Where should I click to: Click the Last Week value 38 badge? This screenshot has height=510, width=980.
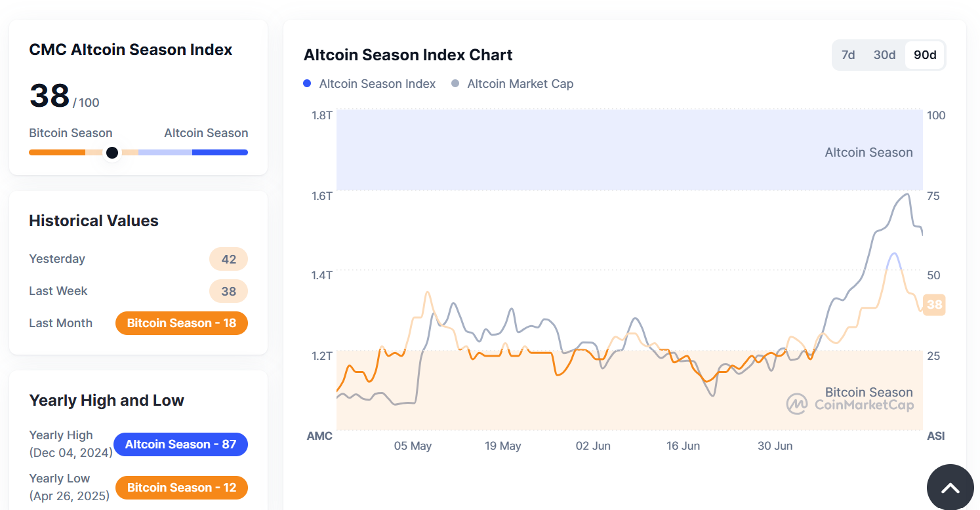(x=228, y=291)
